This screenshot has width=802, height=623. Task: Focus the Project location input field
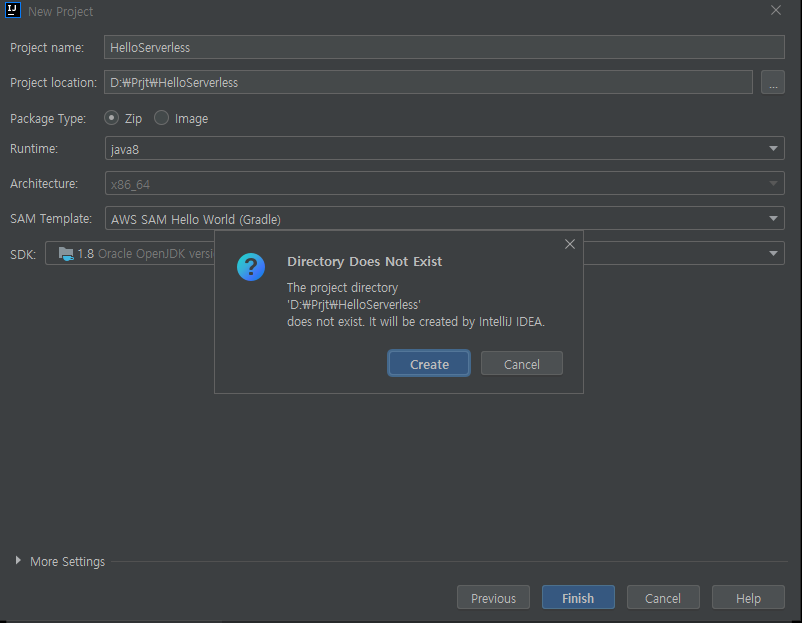(428, 82)
